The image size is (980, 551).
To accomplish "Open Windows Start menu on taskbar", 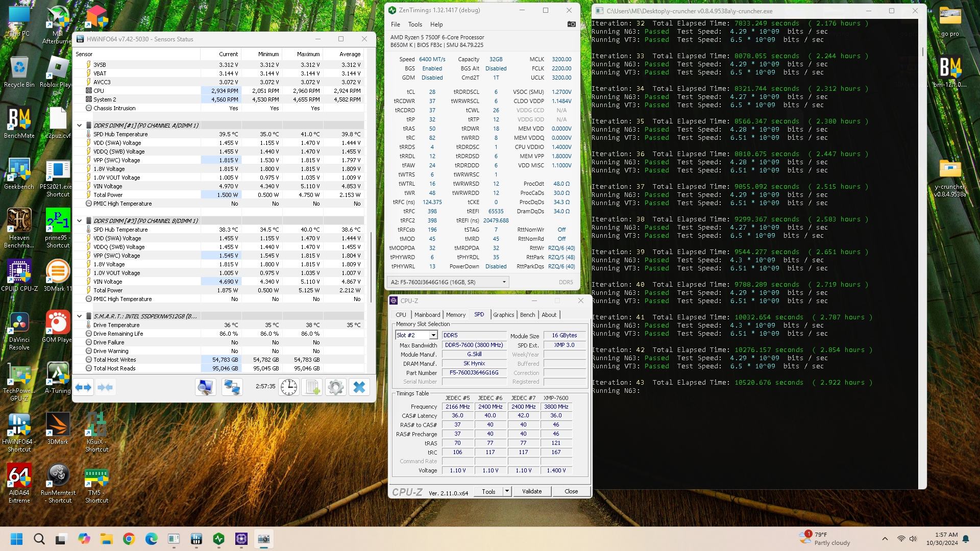I will coord(16,539).
